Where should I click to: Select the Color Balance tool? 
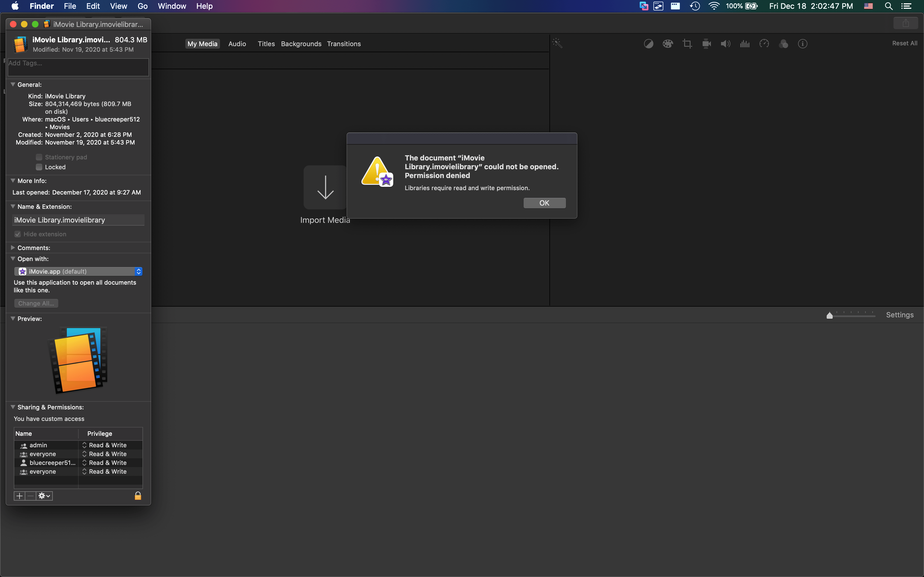point(648,43)
